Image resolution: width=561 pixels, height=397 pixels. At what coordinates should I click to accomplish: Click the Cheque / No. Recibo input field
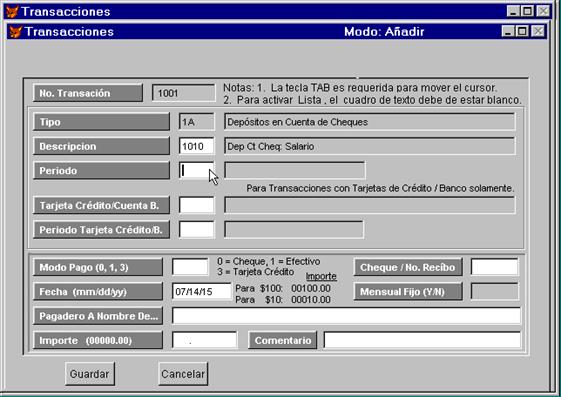point(494,267)
